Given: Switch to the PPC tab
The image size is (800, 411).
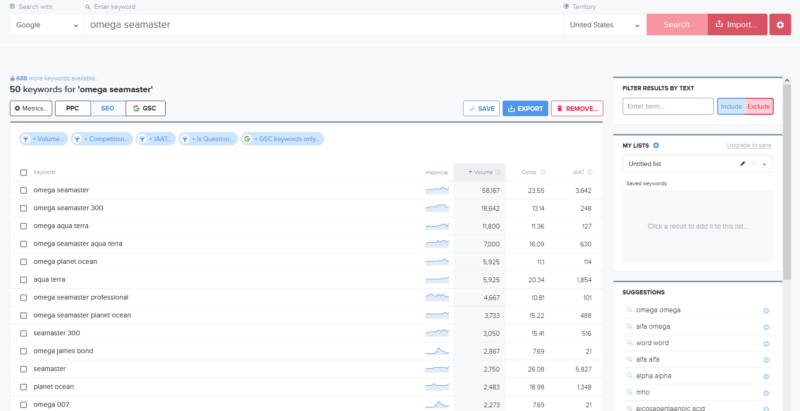Looking at the screenshot, I should (72, 108).
